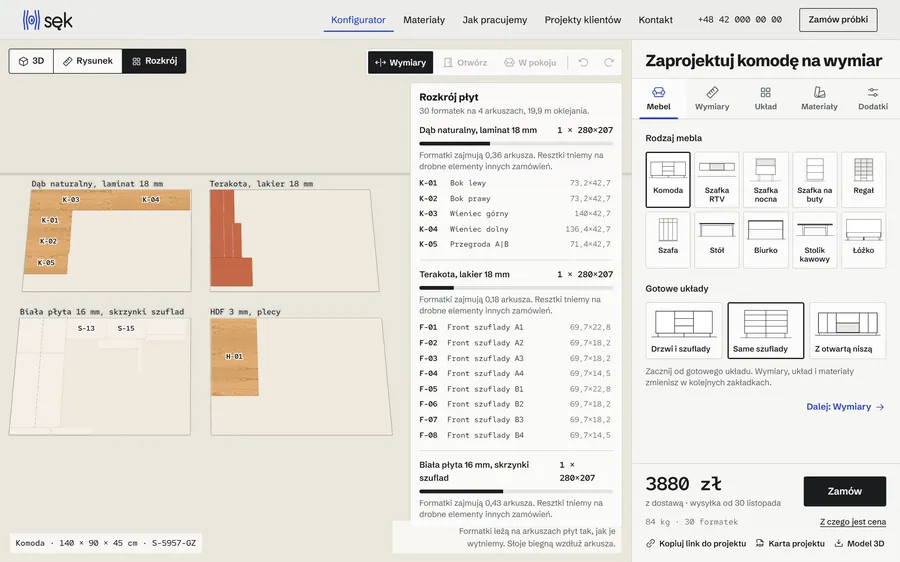
Task: Select Szafka RTV furniture type
Action: (x=717, y=180)
